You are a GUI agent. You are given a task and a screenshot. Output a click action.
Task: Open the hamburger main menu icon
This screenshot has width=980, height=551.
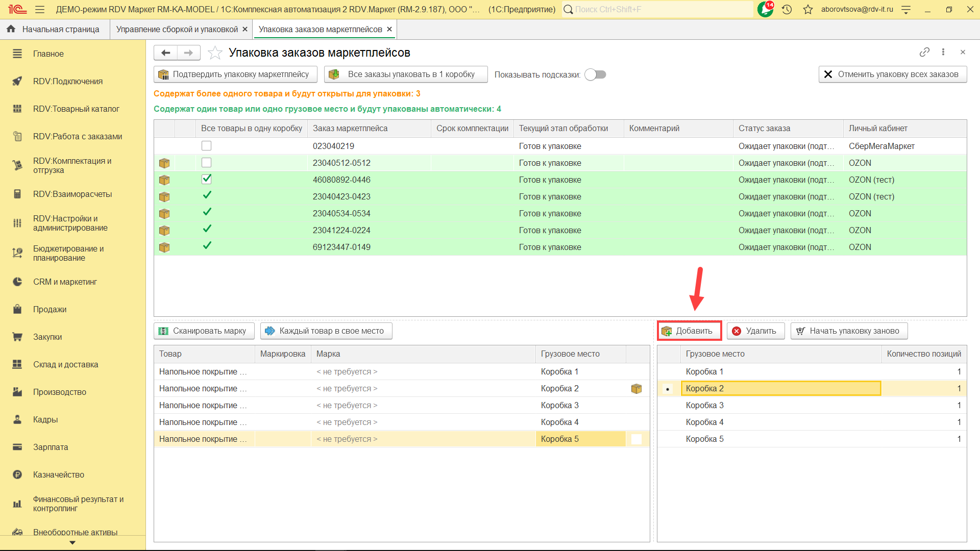pos(40,9)
